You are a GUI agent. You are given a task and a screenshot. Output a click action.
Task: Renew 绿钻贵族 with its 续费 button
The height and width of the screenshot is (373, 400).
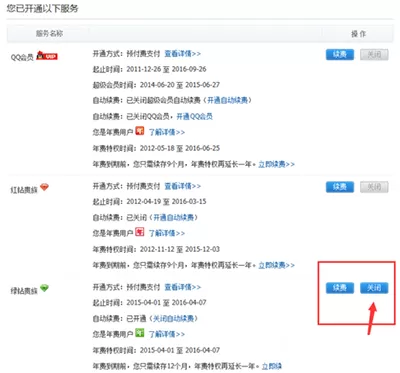pyautogui.click(x=340, y=288)
